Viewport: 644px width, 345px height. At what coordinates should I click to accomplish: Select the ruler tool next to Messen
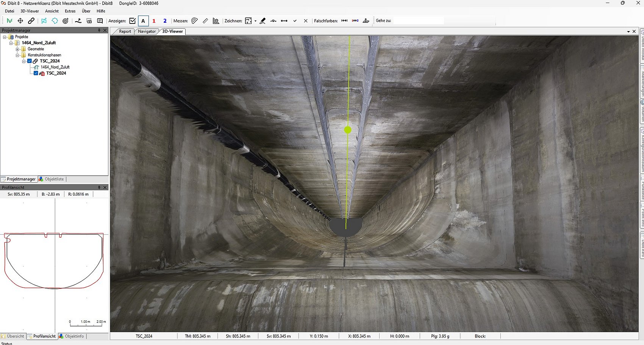click(205, 21)
